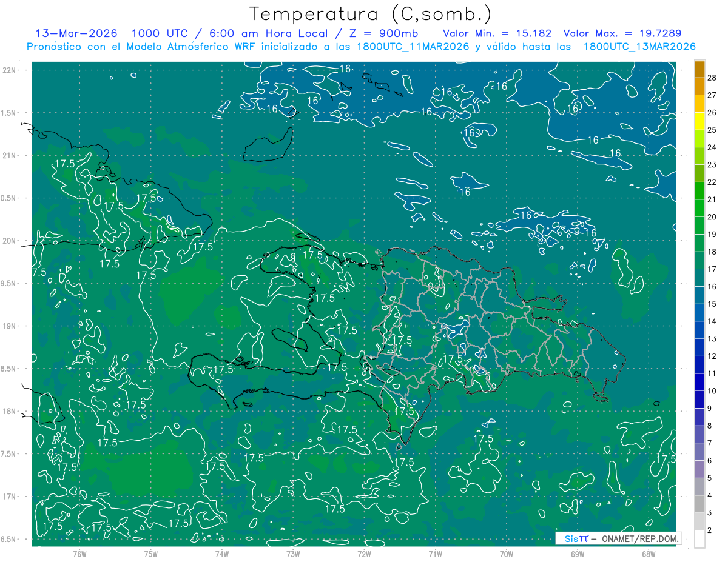Click the colorbar label '16'
728x562 pixels.
tap(712, 286)
